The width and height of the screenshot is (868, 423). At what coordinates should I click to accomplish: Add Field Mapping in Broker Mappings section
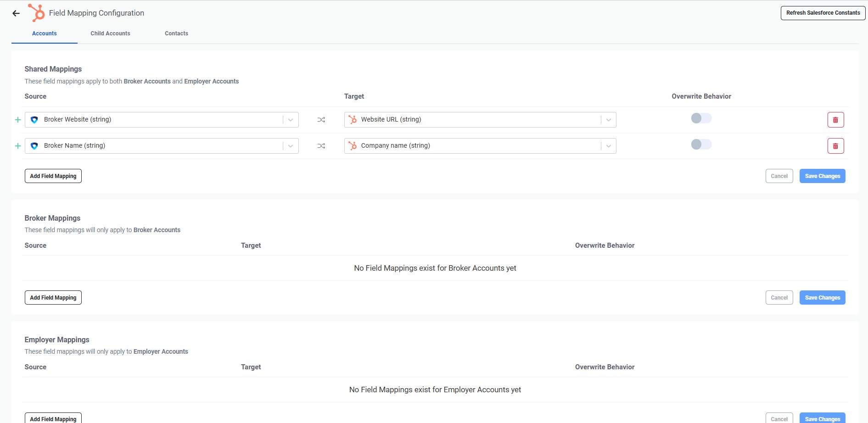pyautogui.click(x=53, y=298)
